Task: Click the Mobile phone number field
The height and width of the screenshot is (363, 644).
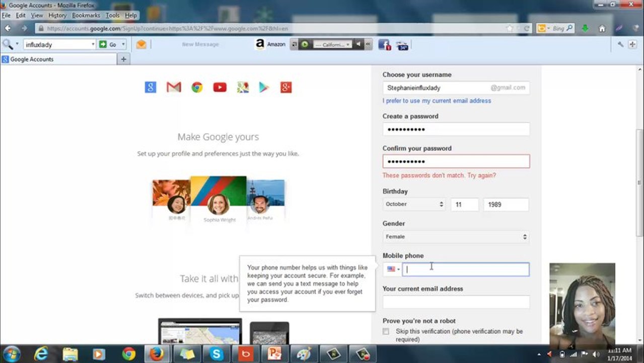Action: click(x=466, y=269)
